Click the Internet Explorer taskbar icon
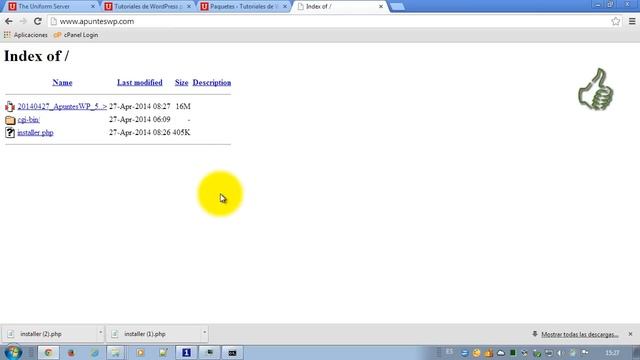640x360 pixels. pyautogui.click(x=94, y=353)
